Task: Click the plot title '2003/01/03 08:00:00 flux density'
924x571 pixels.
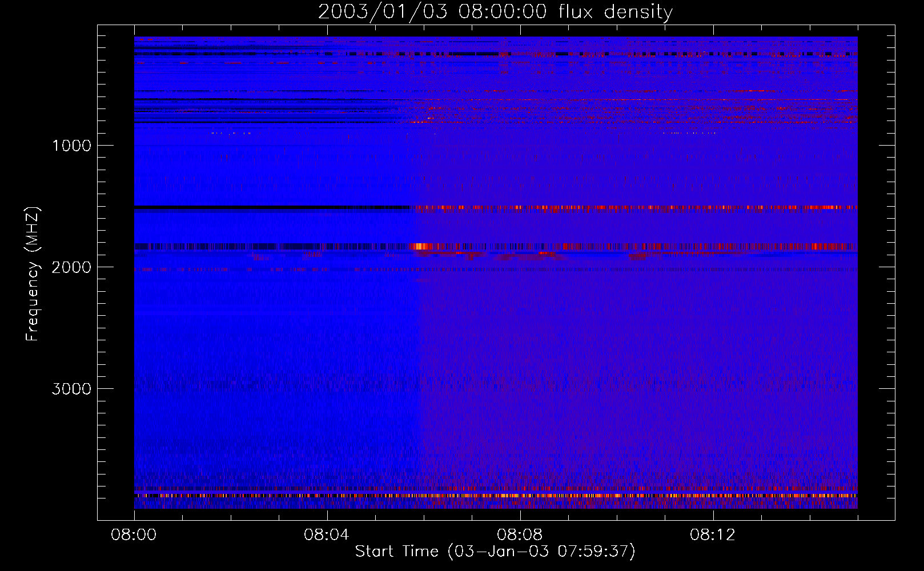Action: click(x=495, y=12)
